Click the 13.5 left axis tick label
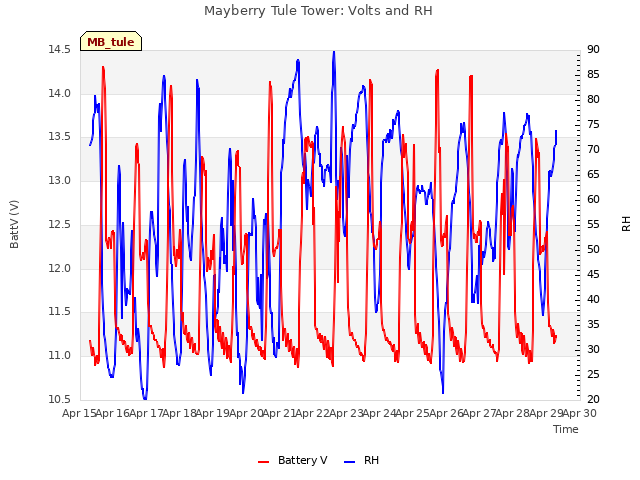Image resolution: width=640 pixels, height=480 pixels. coord(60,137)
